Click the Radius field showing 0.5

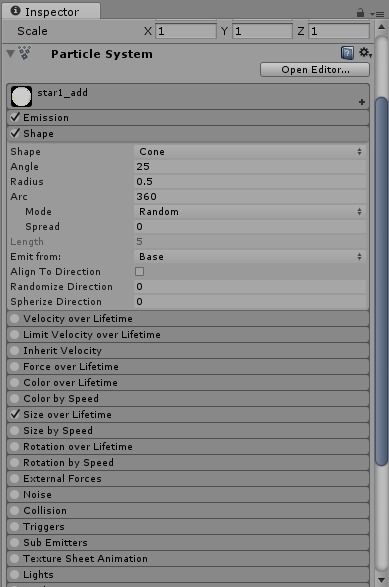pos(250,182)
